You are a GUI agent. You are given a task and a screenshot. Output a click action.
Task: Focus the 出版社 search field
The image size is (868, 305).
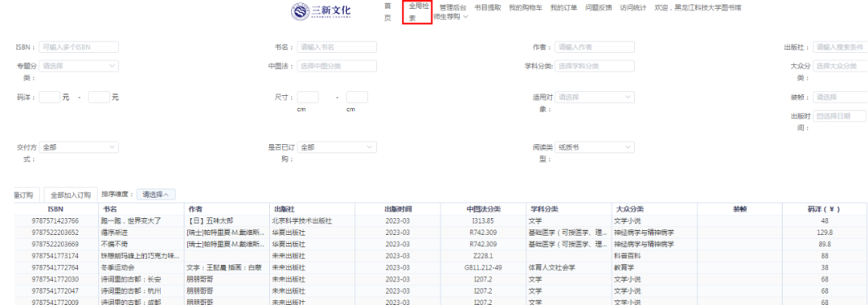841,47
